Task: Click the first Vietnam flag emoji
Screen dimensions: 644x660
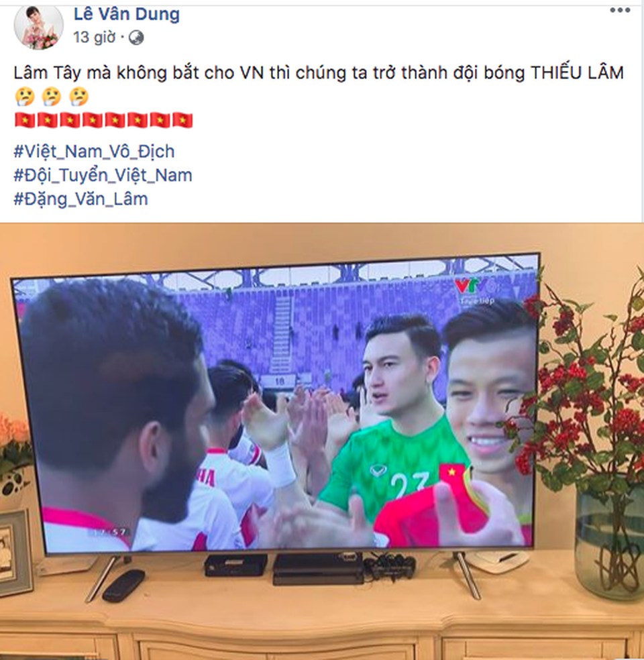Action: click(25, 120)
